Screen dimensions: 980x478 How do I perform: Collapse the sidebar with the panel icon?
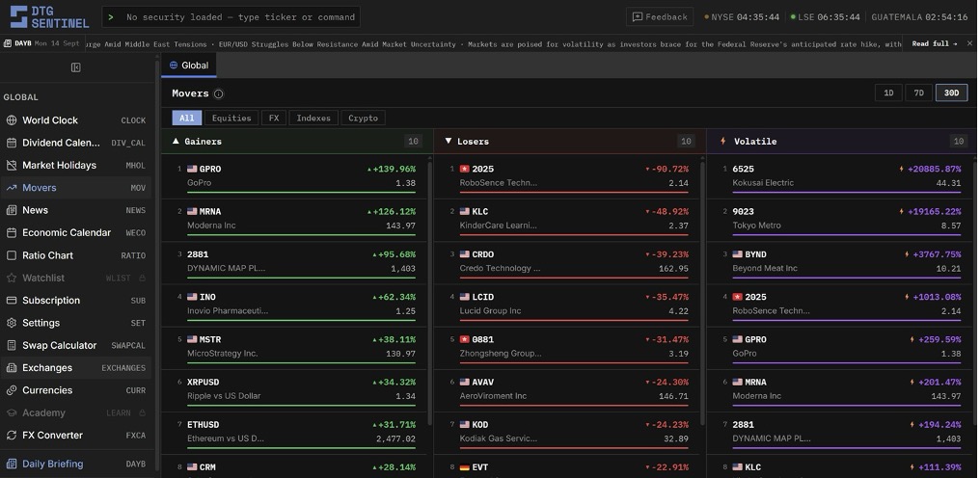[75, 67]
